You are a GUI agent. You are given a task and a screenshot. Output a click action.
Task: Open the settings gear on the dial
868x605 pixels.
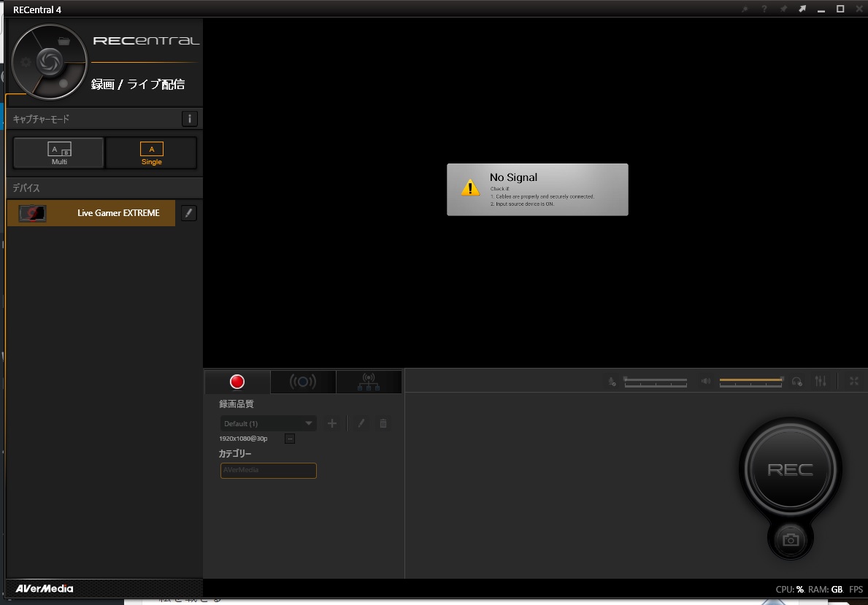(x=26, y=62)
